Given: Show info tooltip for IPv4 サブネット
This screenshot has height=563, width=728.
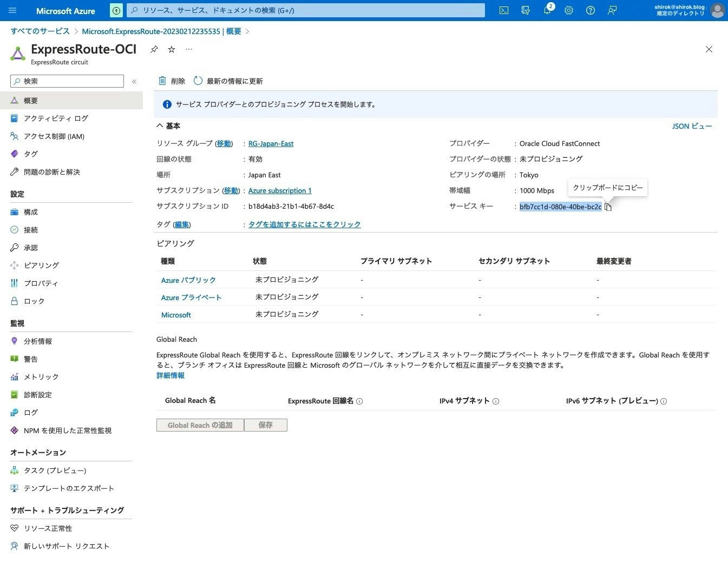Looking at the screenshot, I should tap(496, 401).
